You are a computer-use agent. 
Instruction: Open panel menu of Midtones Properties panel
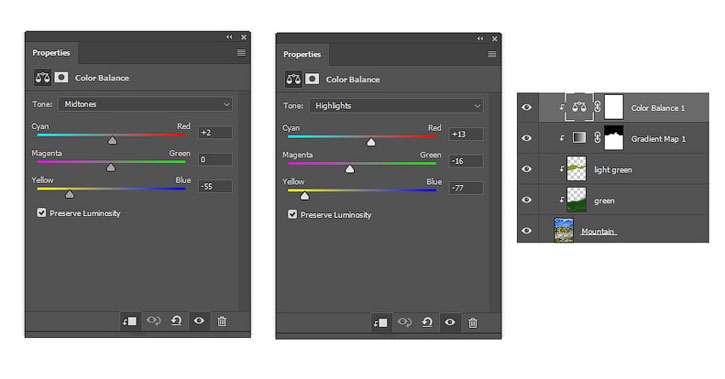[x=241, y=53]
